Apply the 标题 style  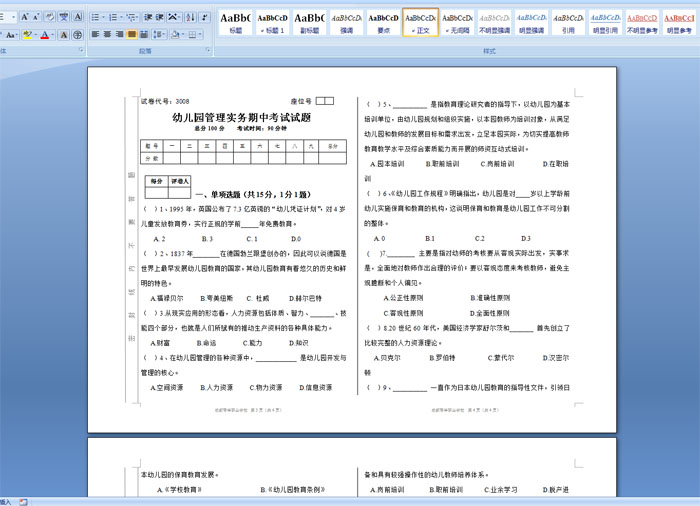click(235, 23)
